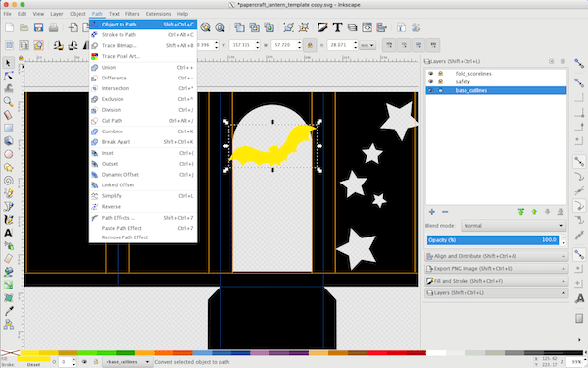Select the Node edit tool

click(8, 76)
